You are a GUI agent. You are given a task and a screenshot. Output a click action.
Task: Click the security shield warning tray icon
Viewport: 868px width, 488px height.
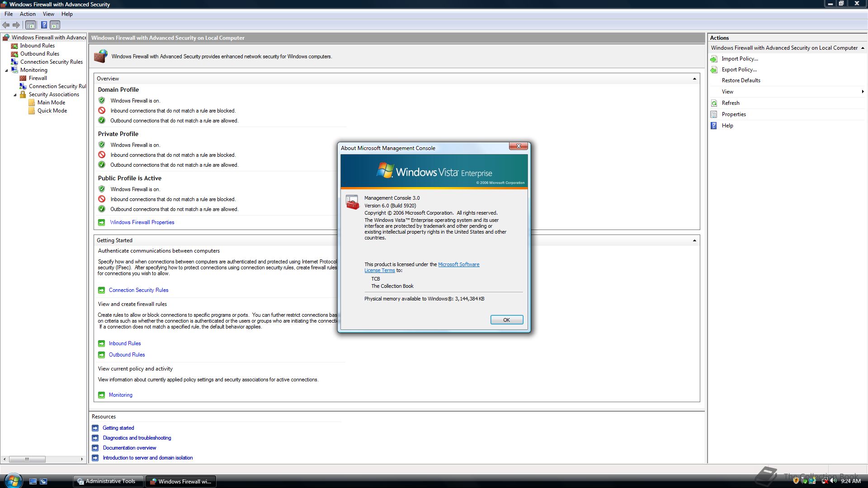[x=796, y=481]
